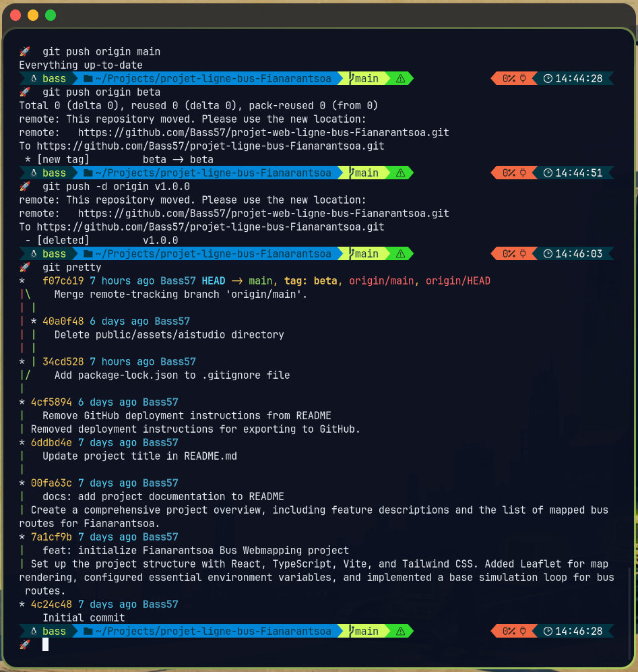Click the rocket icon before 'git pretty'

click(25, 268)
